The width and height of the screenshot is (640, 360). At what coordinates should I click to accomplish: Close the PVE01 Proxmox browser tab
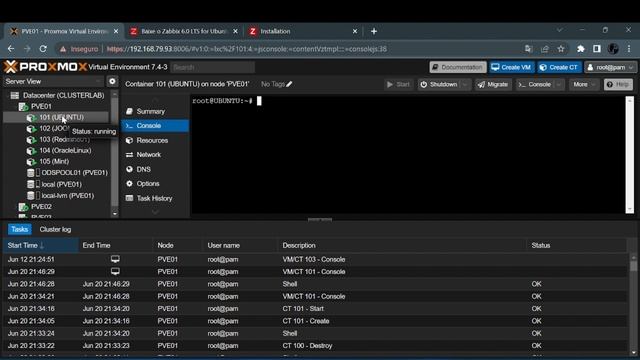pyautogui.click(x=116, y=31)
